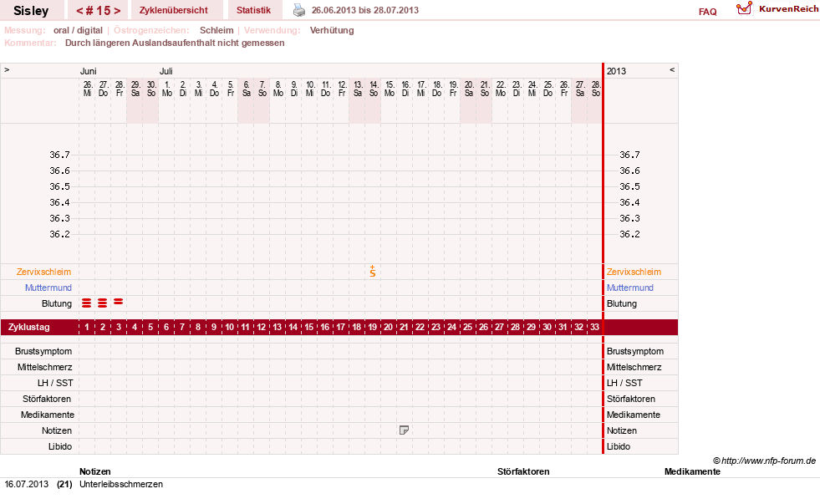Open the note icon on cycle day 21

coord(404,430)
